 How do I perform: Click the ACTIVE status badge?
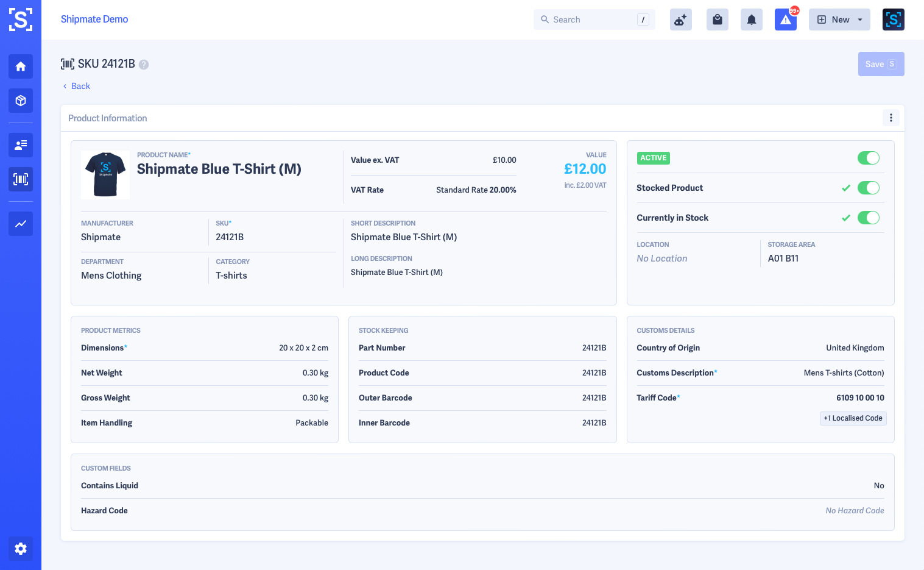[654, 158]
